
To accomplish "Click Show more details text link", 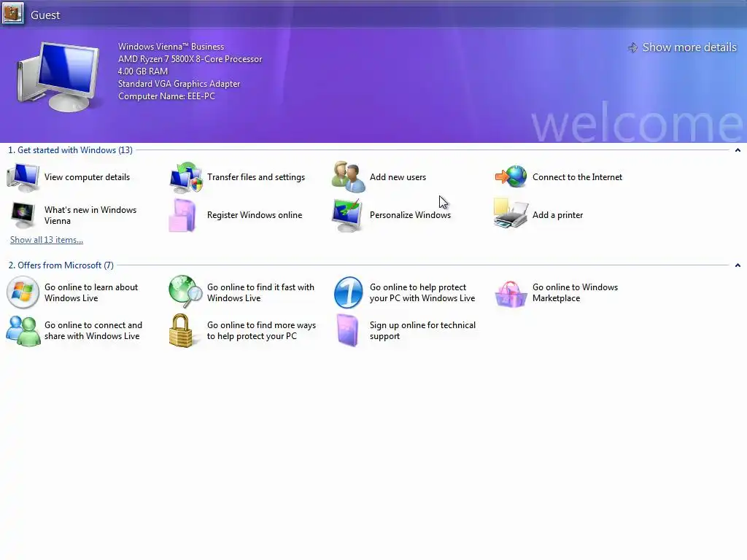I will tap(689, 47).
